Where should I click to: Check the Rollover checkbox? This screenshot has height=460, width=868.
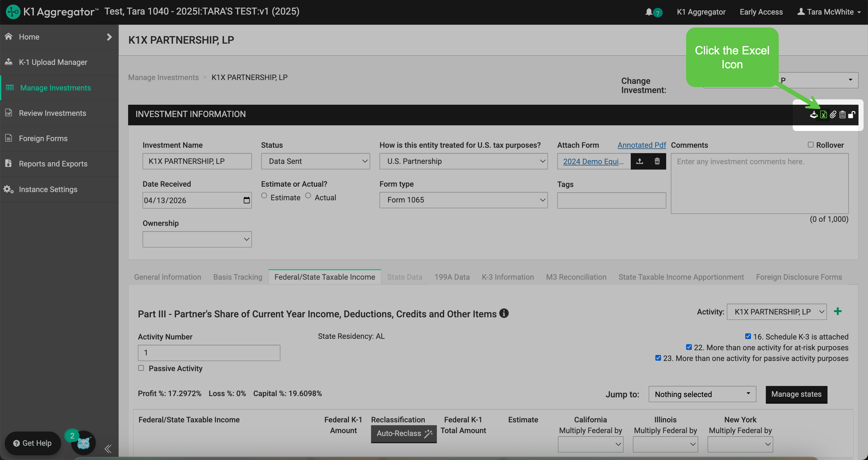[810, 145]
